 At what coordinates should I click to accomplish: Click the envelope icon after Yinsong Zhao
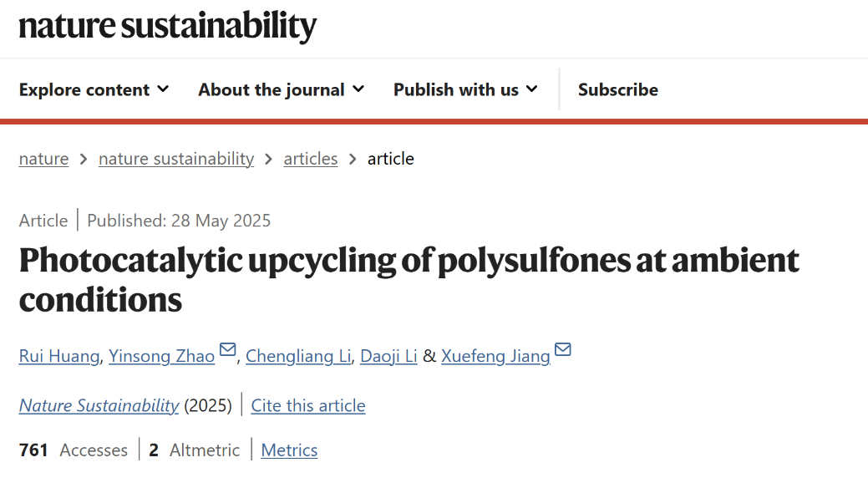[227, 349]
